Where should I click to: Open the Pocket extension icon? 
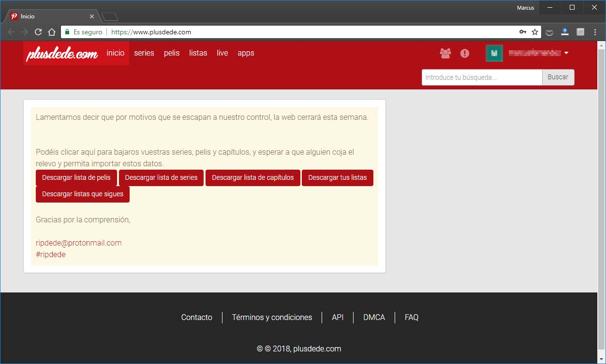click(x=549, y=32)
